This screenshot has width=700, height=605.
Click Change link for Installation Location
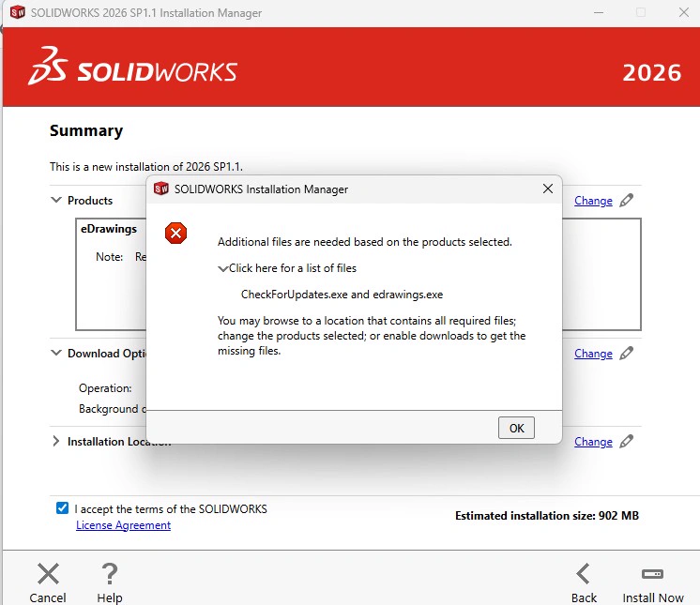pos(593,442)
